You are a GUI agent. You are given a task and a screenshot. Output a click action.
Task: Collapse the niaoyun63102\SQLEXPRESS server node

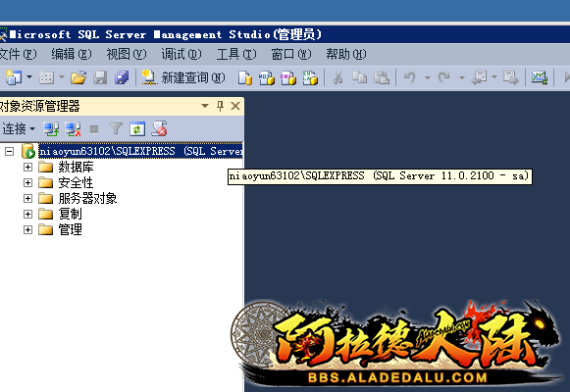[10, 151]
